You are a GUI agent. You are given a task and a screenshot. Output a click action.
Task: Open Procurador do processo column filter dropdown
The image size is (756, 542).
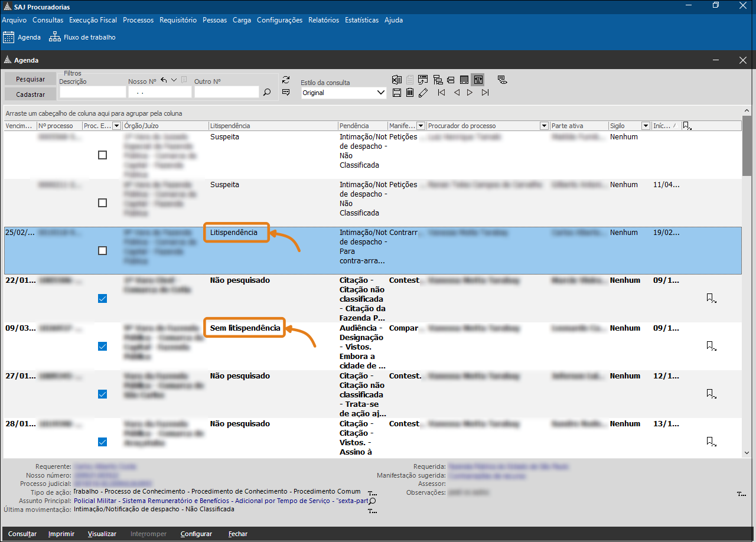coord(544,126)
